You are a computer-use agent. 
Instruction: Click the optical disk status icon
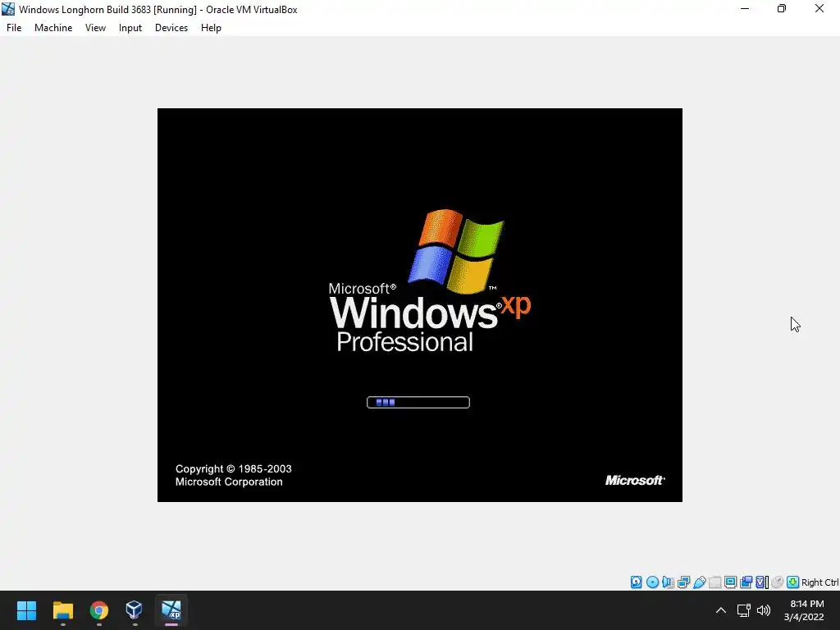pyautogui.click(x=652, y=582)
